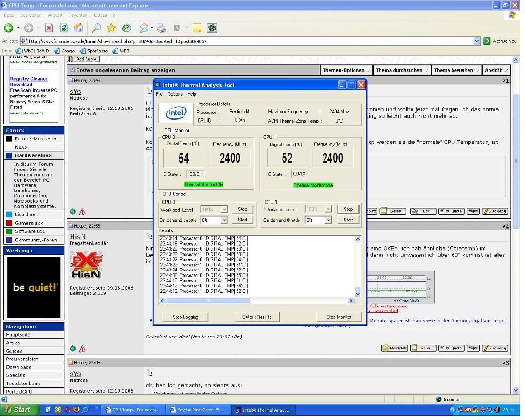Click red warning report icon in HisN post
525x420 pixels.
[82, 349]
